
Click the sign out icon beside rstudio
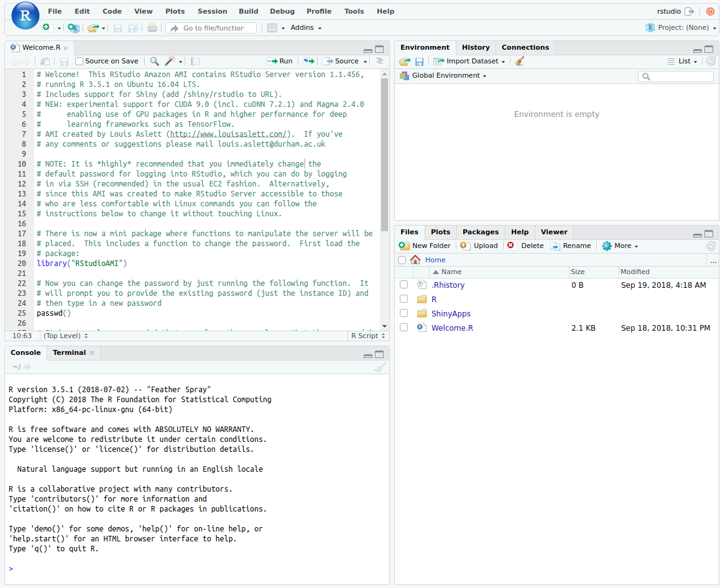(689, 11)
